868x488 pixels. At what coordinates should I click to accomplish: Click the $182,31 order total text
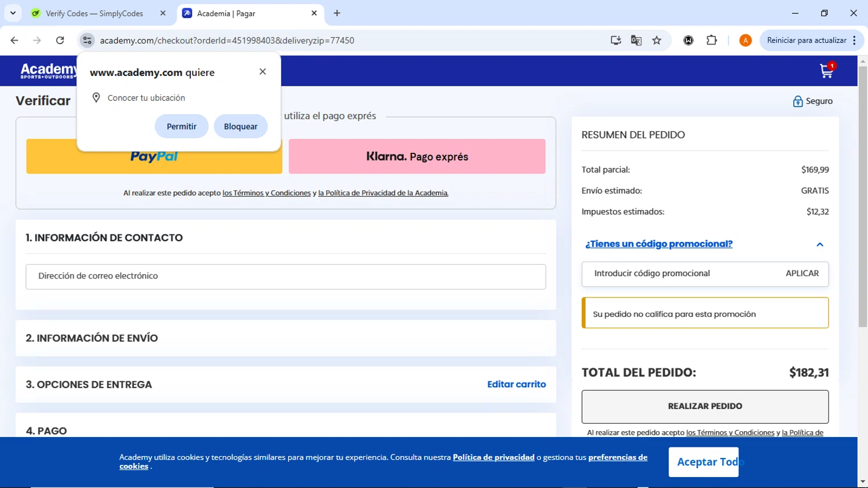click(x=809, y=373)
